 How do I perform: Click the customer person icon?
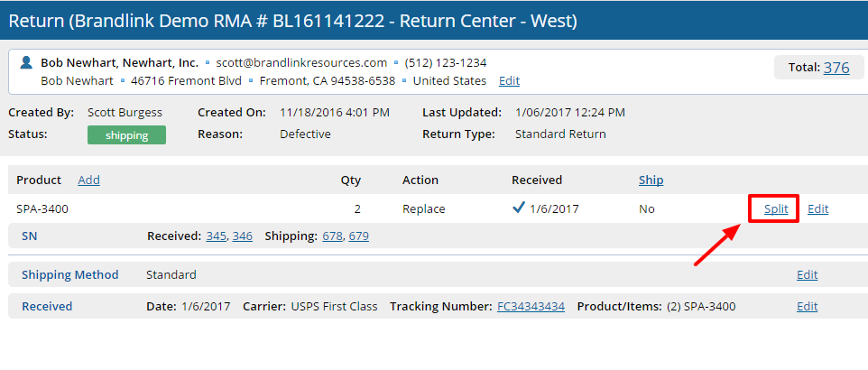coord(27,63)
